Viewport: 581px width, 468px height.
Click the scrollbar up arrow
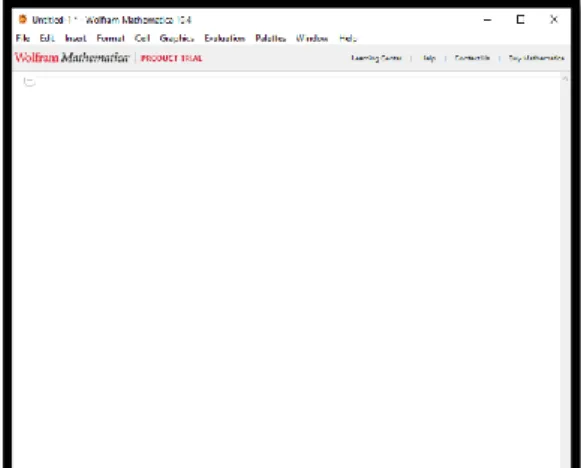point(565,79)
